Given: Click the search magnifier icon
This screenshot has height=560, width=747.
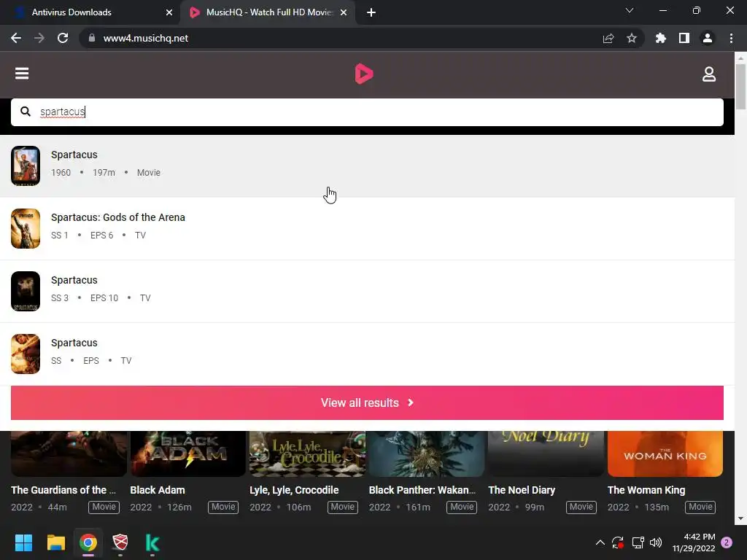Looking at the screenshot, I should [26, 112].
